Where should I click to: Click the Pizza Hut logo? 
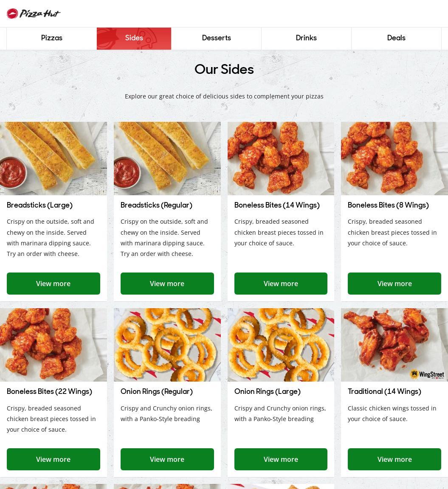coord(34,14)
